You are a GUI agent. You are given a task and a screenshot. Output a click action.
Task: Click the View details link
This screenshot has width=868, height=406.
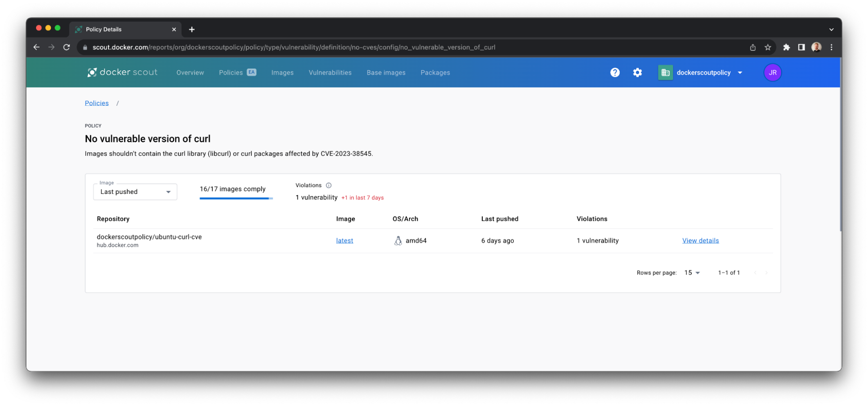700,241
